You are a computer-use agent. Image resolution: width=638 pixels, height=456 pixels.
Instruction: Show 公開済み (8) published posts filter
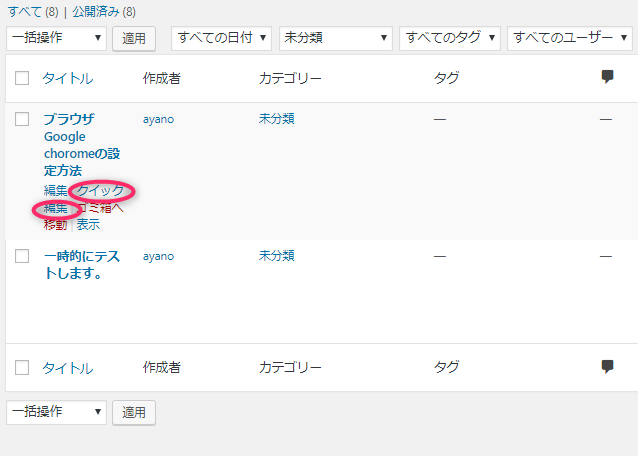coord(104,11)
